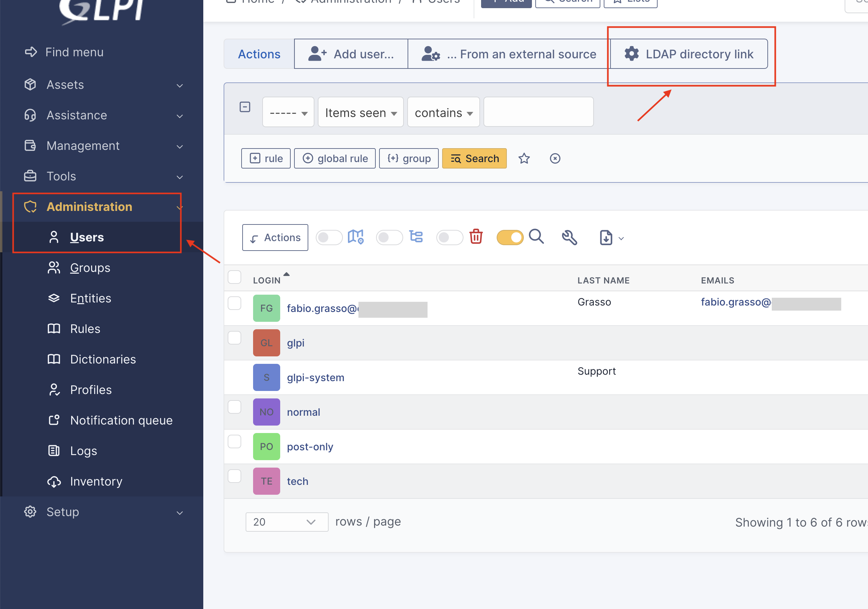Click the red trash can icon
Image resolution: width=868 pixels, height=609 pixels.
[x=476, y=237]
